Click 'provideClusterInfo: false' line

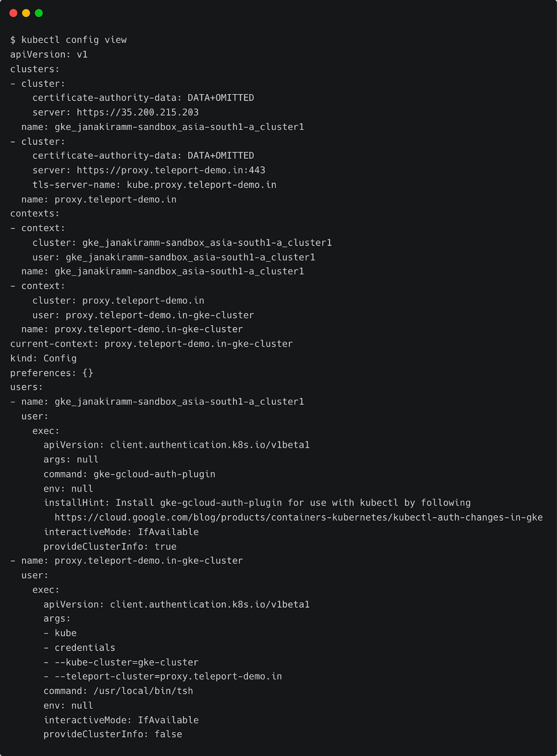(112, 734)
